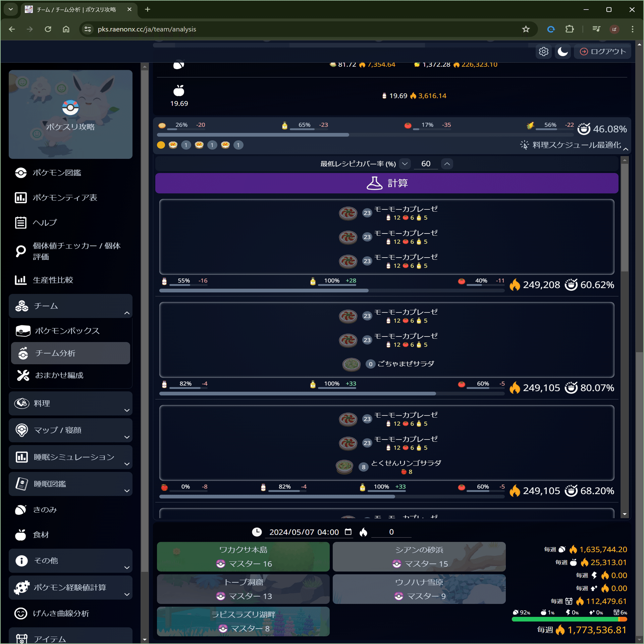This screenshot has height=644, width=644.
Task: Reload the page in browser
Action: pos(48,29)
